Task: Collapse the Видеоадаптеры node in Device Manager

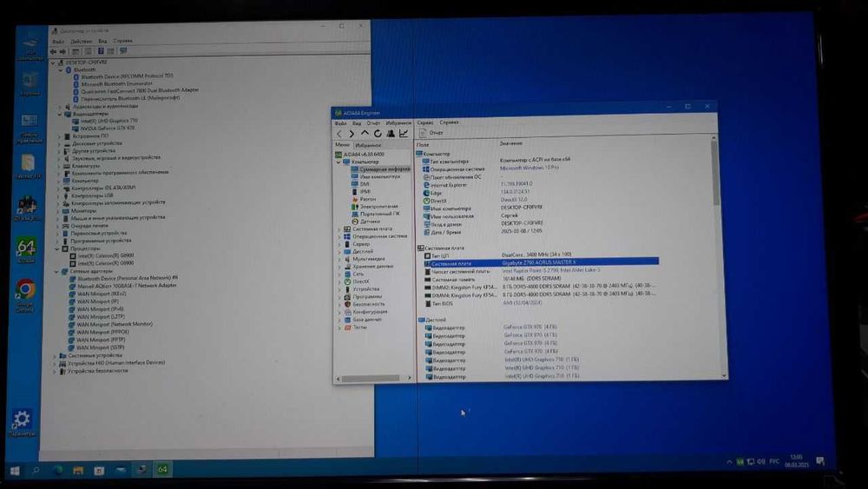Action: coord(59,114)
